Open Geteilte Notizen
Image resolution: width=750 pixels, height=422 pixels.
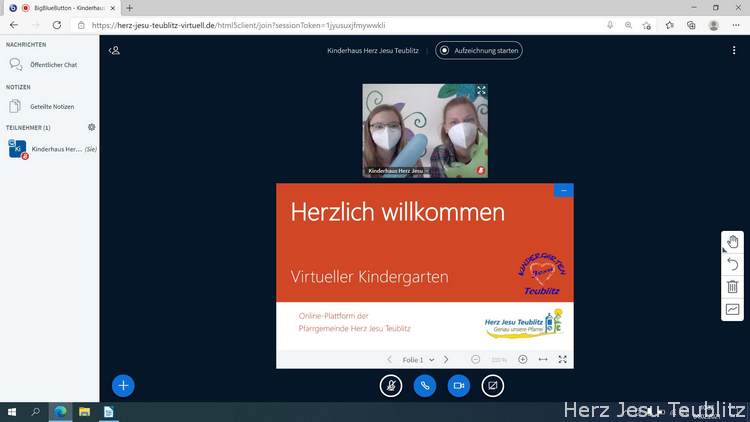(x=50, y=106)
